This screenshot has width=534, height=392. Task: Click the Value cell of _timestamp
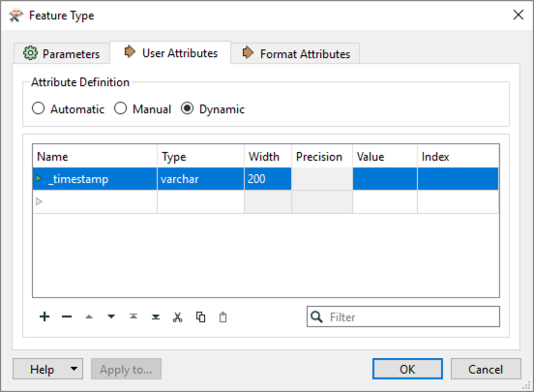(x=385, y=179)
